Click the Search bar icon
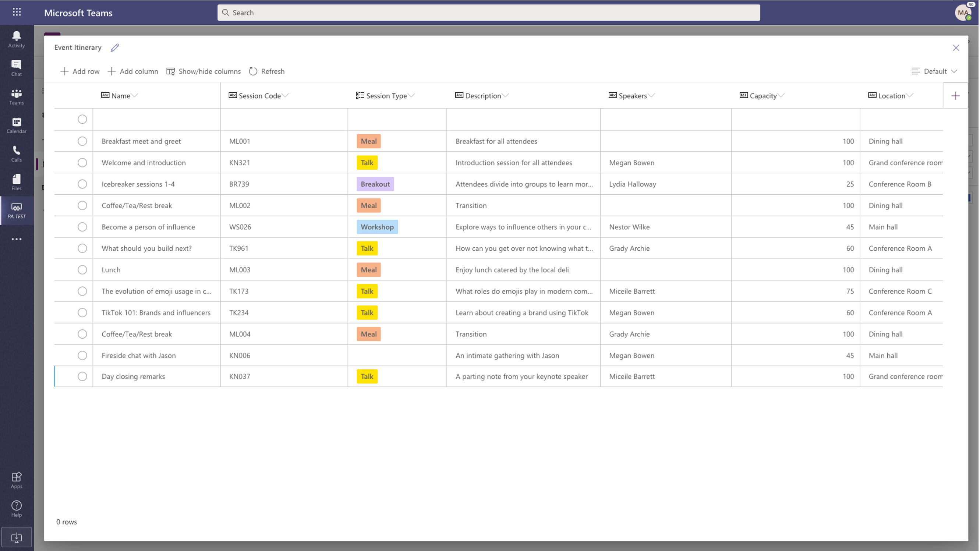Screen dimensions: 980x551 pos(226,12)
